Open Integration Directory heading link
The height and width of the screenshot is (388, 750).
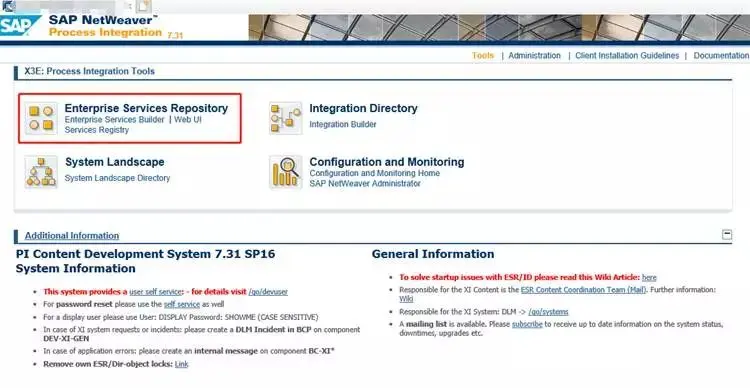(x=364, y=108)
